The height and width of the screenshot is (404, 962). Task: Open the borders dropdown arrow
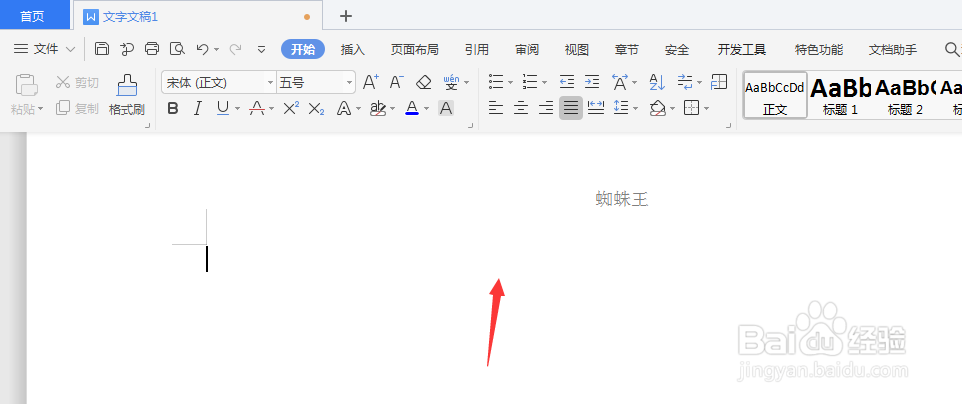tap(707, 109)
